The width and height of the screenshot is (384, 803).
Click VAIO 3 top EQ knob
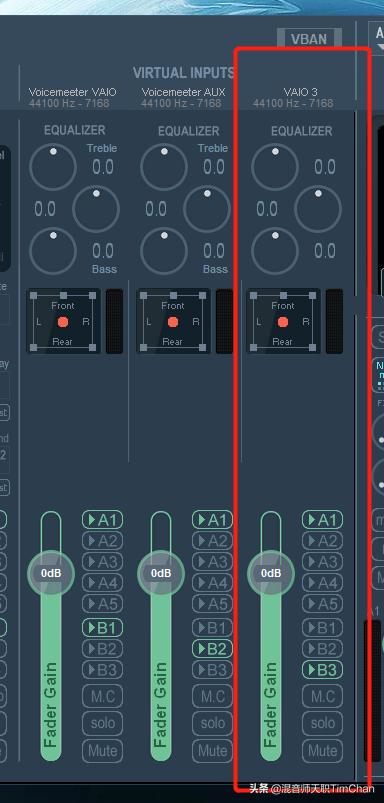coord(275,167)
